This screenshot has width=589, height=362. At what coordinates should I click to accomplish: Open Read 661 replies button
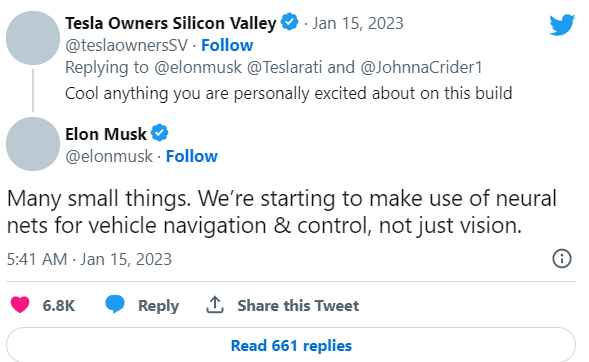point(291,345)
